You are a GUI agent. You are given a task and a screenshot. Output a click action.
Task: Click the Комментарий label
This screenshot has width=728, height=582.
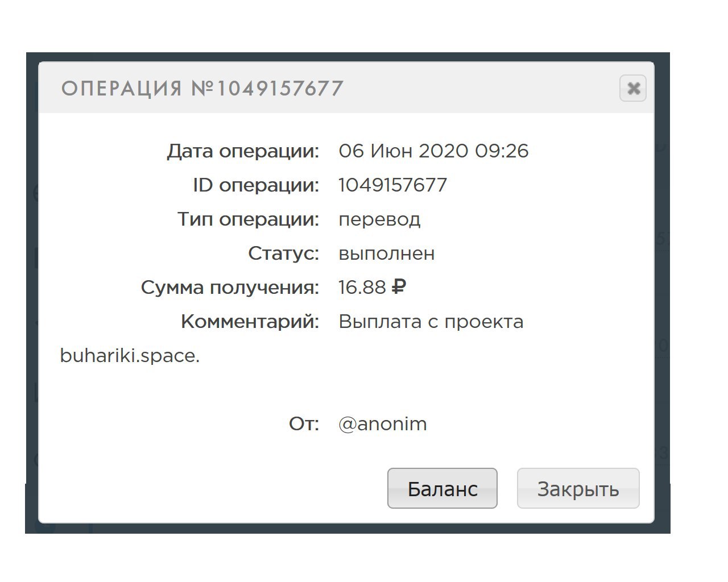(250, 322)
